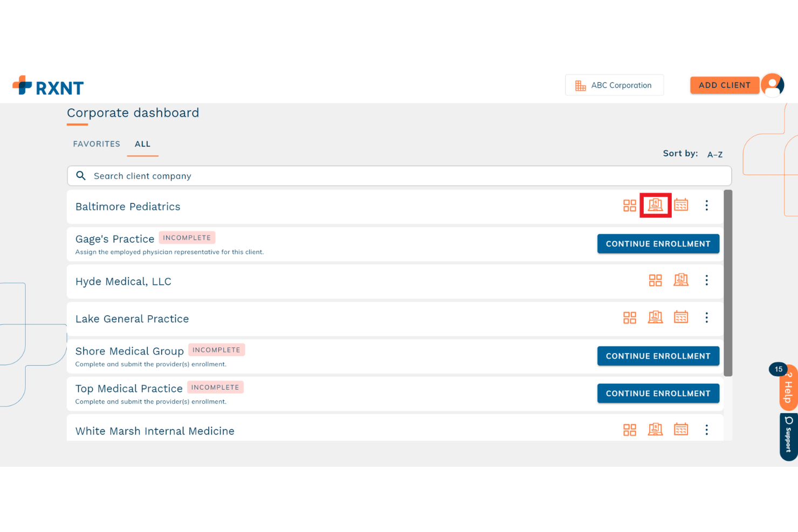Click Incomplete badge on Shore Medical Group
The width and height of the screenshot is (798, 532).
216,350
